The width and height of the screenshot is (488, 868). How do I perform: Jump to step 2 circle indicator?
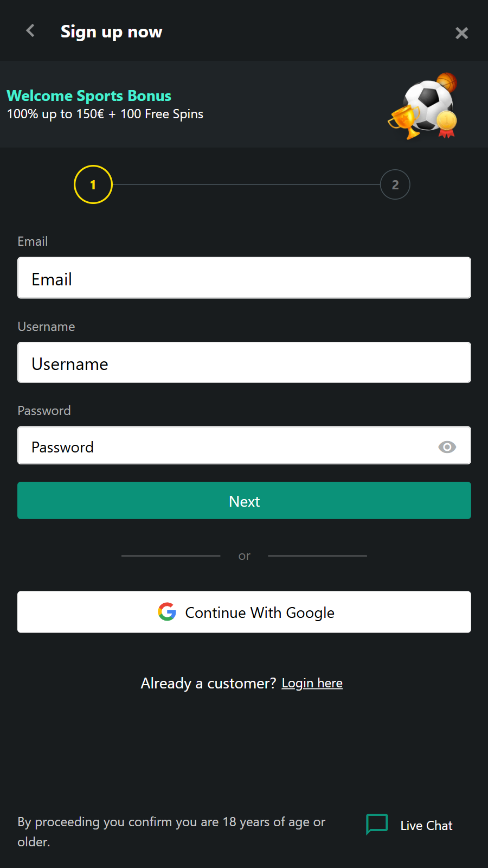(x=395, y=184)
